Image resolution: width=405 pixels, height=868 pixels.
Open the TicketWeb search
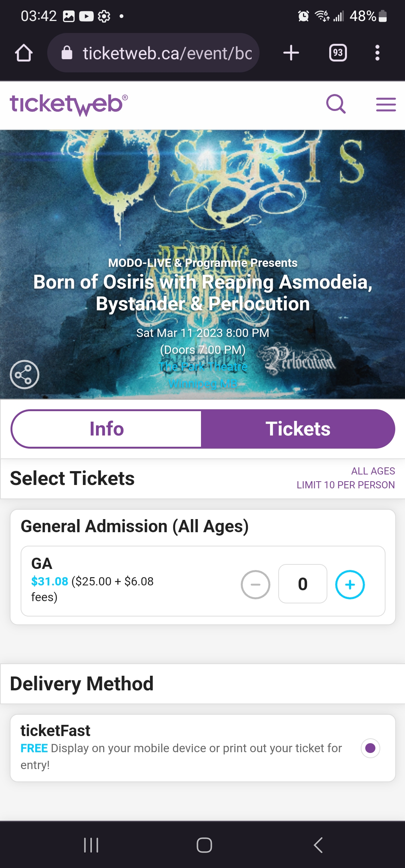[336, 105]
